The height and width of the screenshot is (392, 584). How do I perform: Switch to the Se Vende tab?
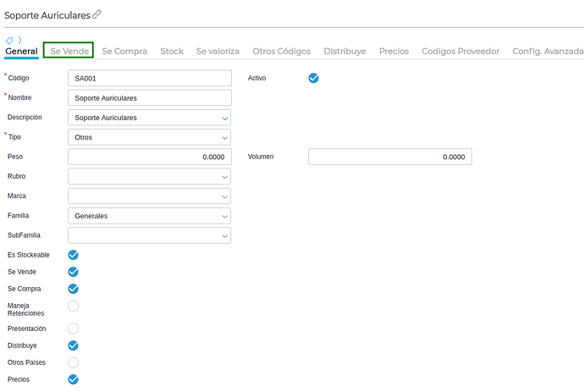tap(69, 51)
